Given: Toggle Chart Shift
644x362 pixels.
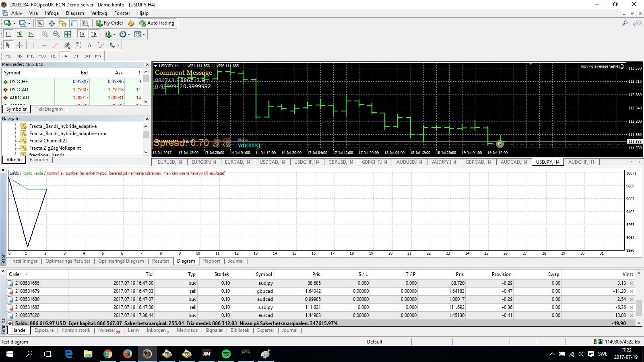Looking at the screenshot, I should 94,34.
